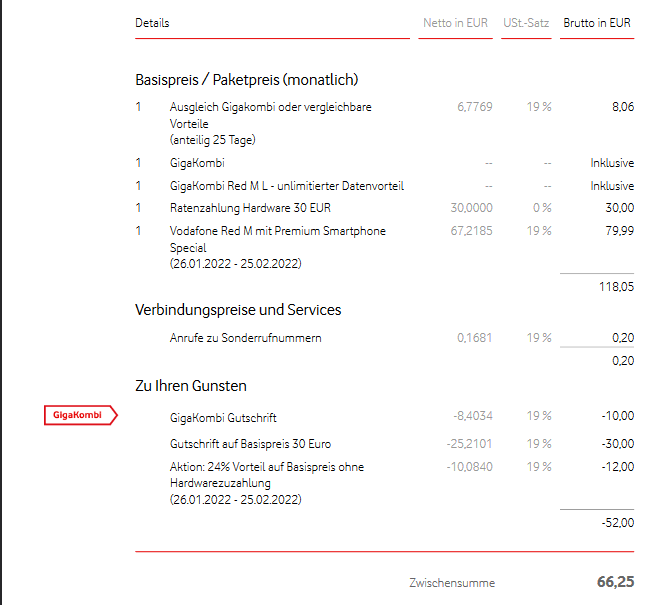The height and width of the screenshot is (605, 662).
Task: Click the GigaKombi Red M L line item
Action: [x=272, y=186]
